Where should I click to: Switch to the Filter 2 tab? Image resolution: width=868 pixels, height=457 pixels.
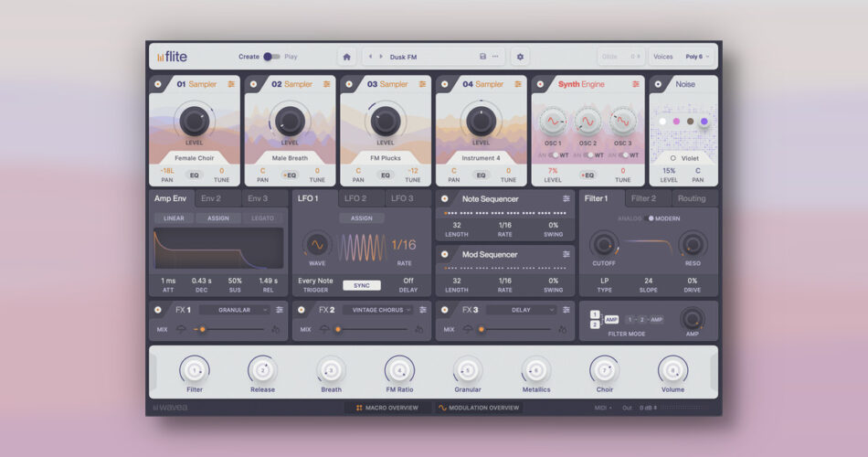pos(645,198)
